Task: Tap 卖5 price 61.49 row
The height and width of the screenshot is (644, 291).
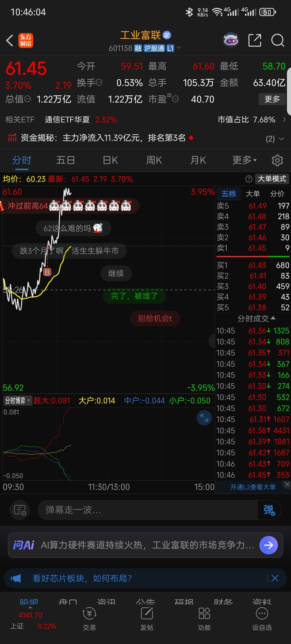Action: pos(253,206)
